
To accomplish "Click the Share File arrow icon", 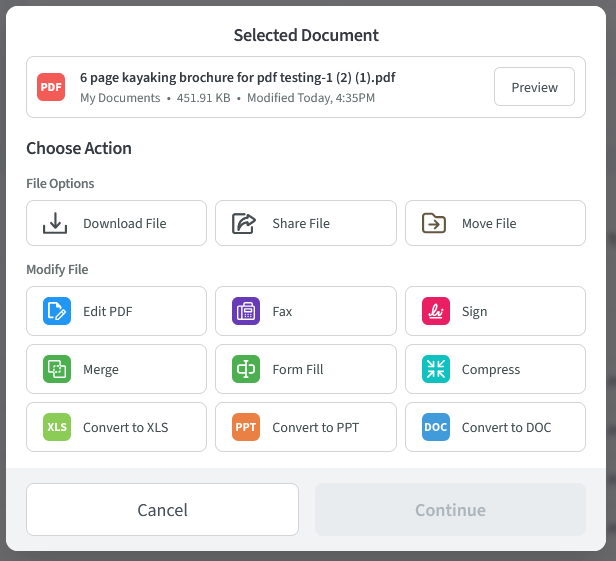I will [x=245, y=223].
